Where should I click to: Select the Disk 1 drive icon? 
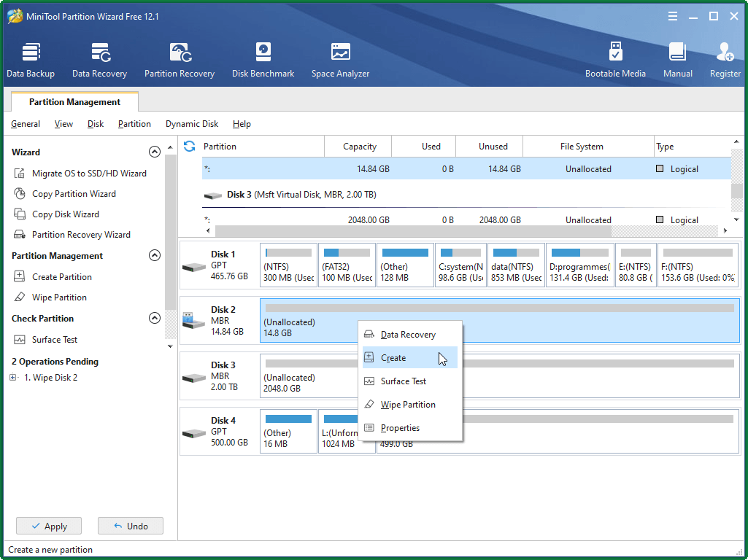tap(194, 267)
